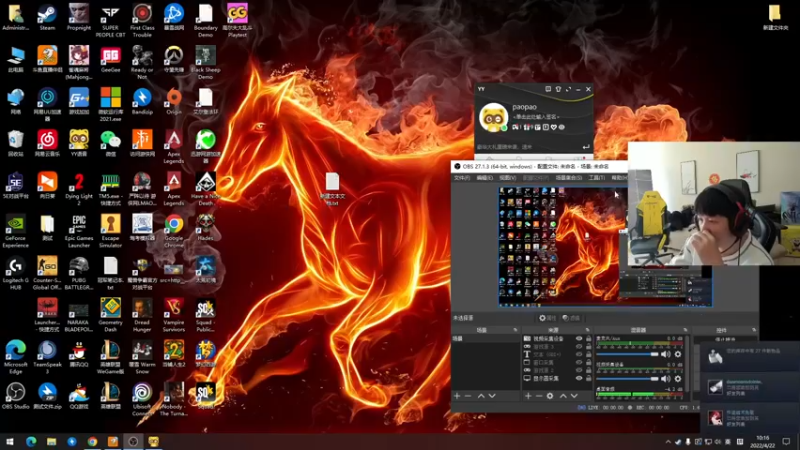This screenshot has height=450, width=800.
Task: Select the Vampire Survivors desktop icon
Action: 173,315
